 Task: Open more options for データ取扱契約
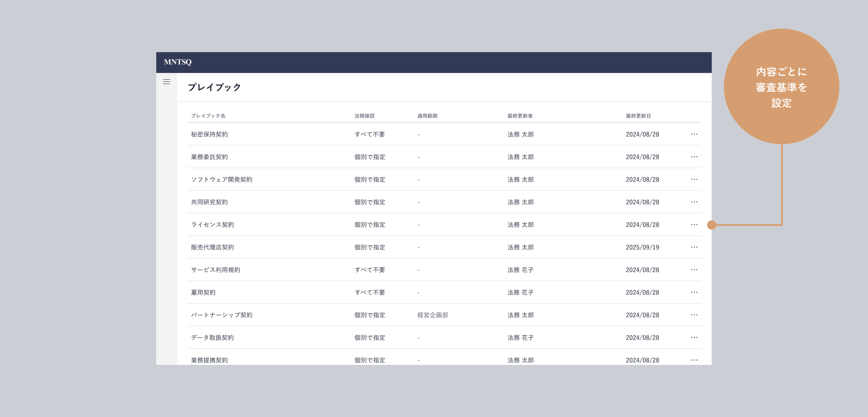pos(694,338)
